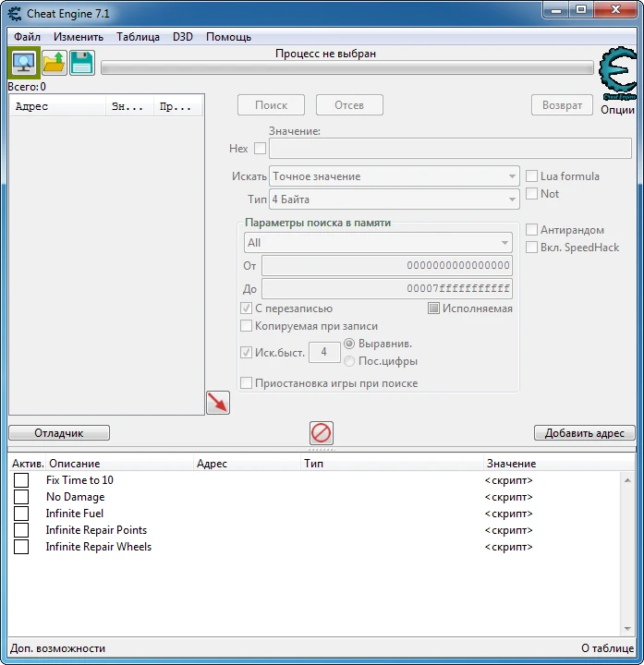Enable the Lua formula checkbox

[x=531, y=176]
